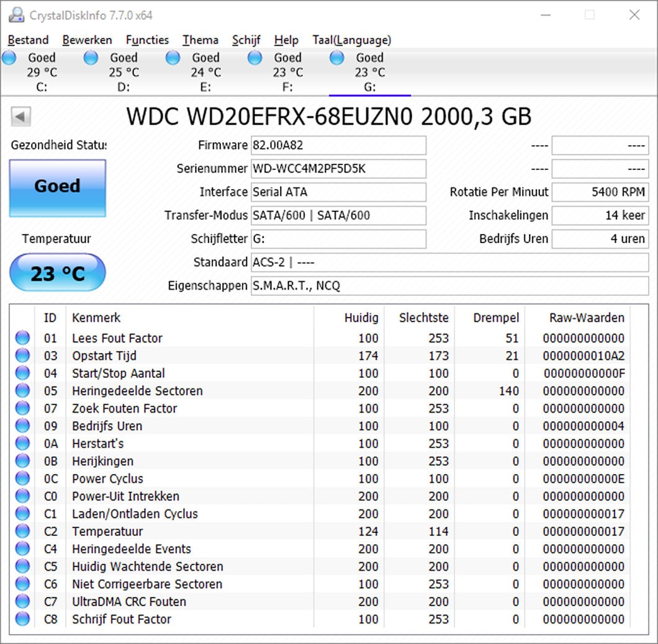Open the Taal(Language) menu

click(x=351, y=40)
